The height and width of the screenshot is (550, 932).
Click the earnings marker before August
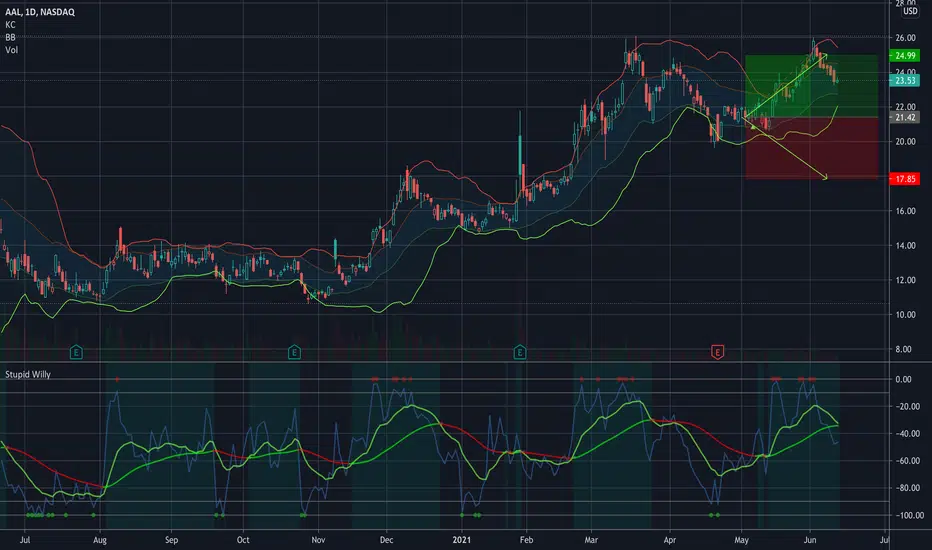coord(75,353)
